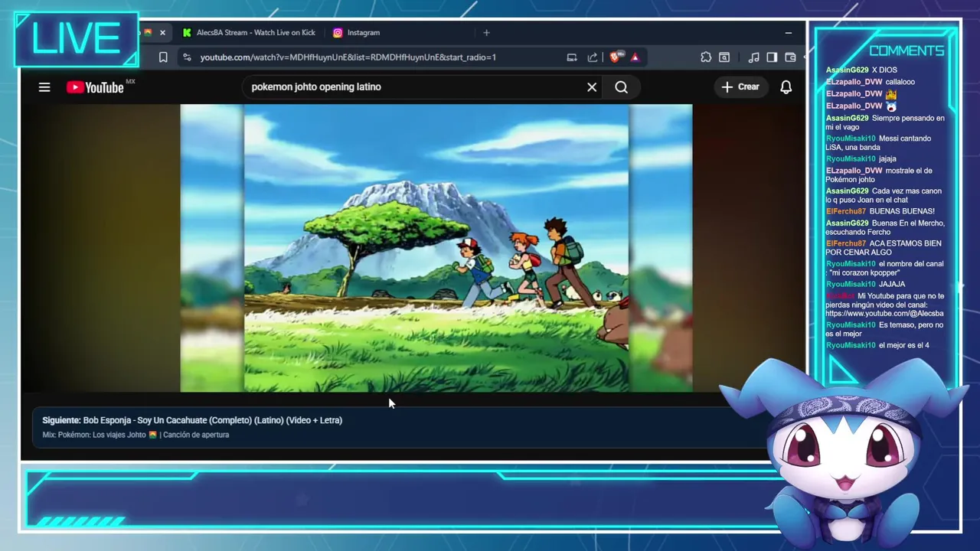980x551 pixels.
Task: Click the Mix: Pokémon Los viajes Johto text
Action: 136,435
